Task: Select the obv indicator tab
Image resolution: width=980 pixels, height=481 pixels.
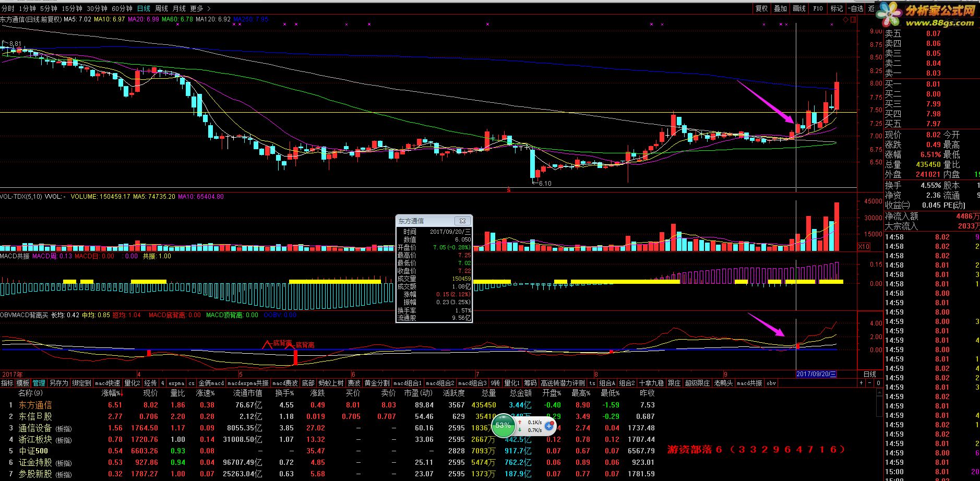Action: click(771, 383)
